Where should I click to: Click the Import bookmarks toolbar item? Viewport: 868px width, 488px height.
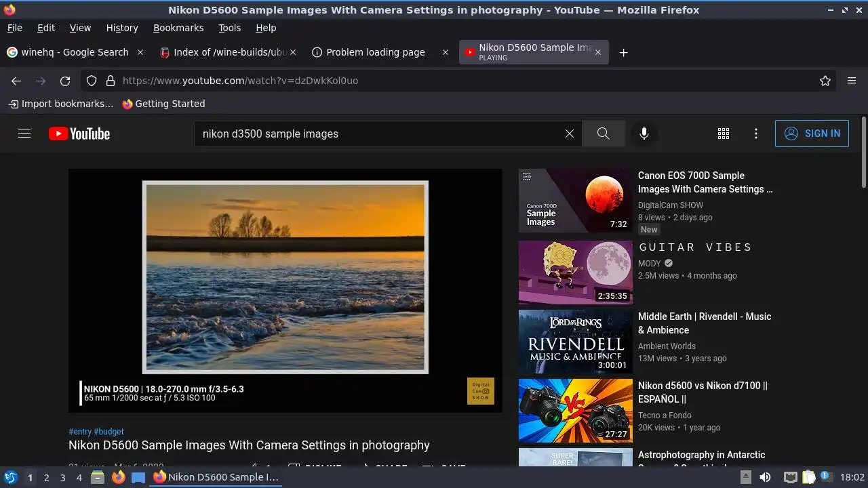61,104
